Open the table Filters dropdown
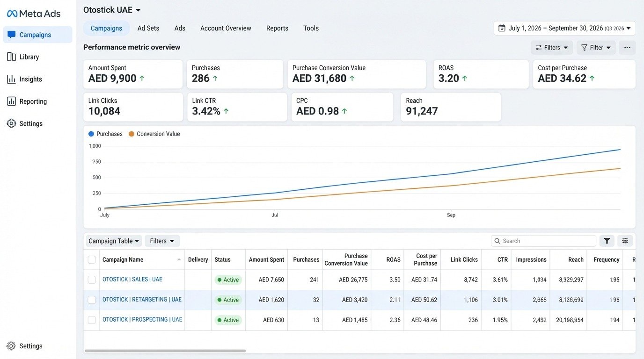 (162, 241)
